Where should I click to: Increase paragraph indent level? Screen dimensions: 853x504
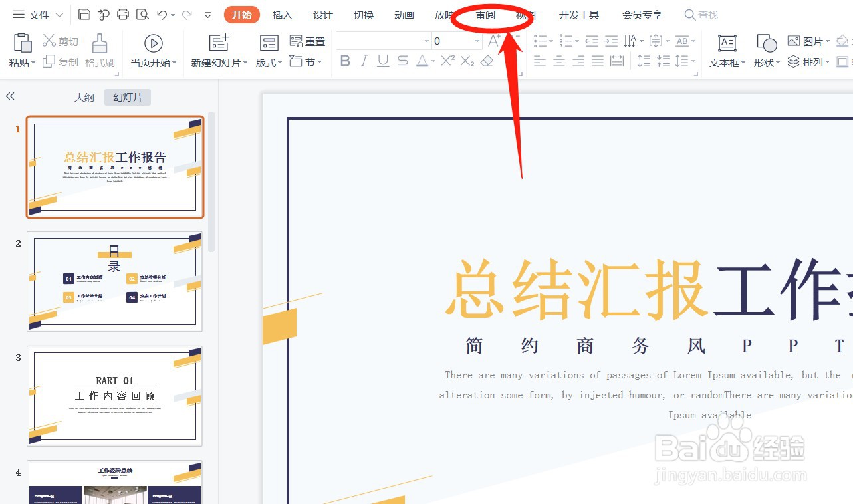click(611, 41)
